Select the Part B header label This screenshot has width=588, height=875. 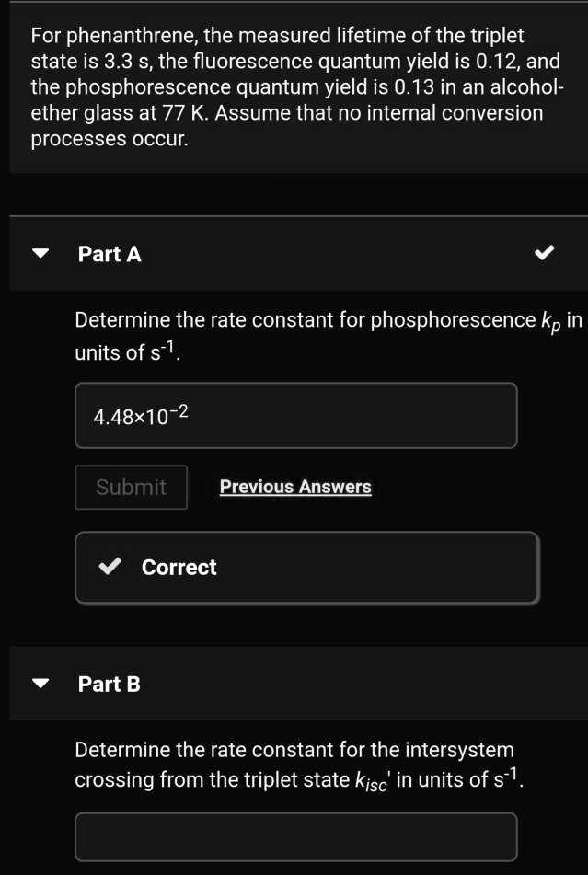click(x=110, y=684)
